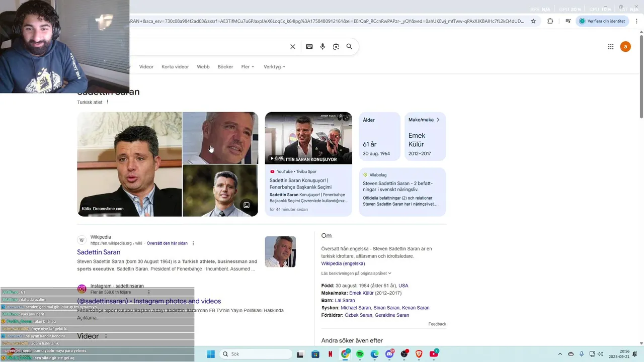This screenshot has height=362, width=644.
Task: Open the Wikipedia result thumbnail image
Action: click(280, 252)
